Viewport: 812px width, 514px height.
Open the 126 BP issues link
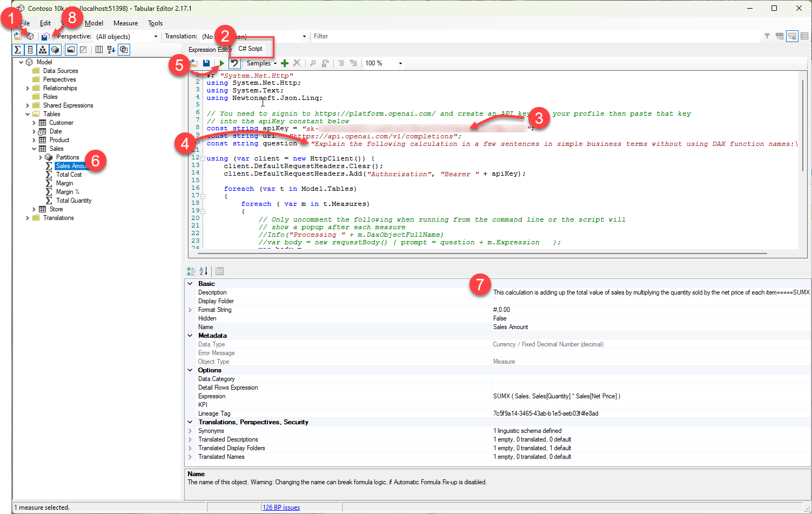[x=281, y=506]
